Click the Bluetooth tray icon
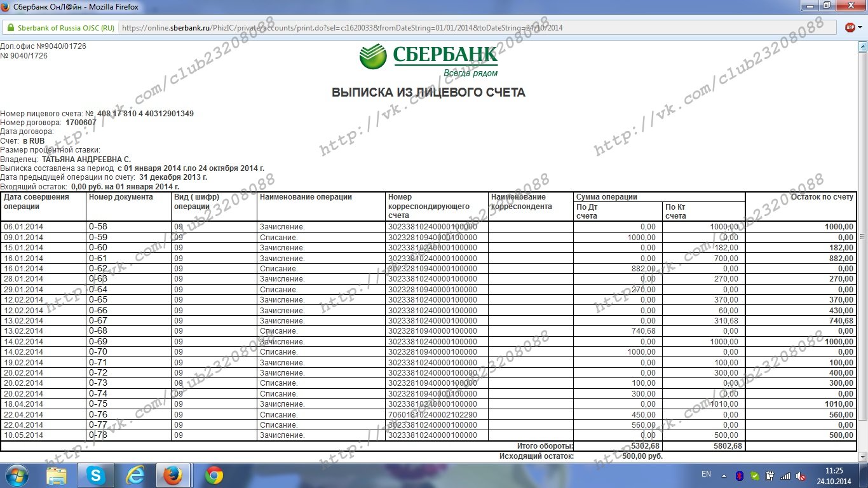The width and height of the screenshot is (868, 488). (x=740, y=475)
